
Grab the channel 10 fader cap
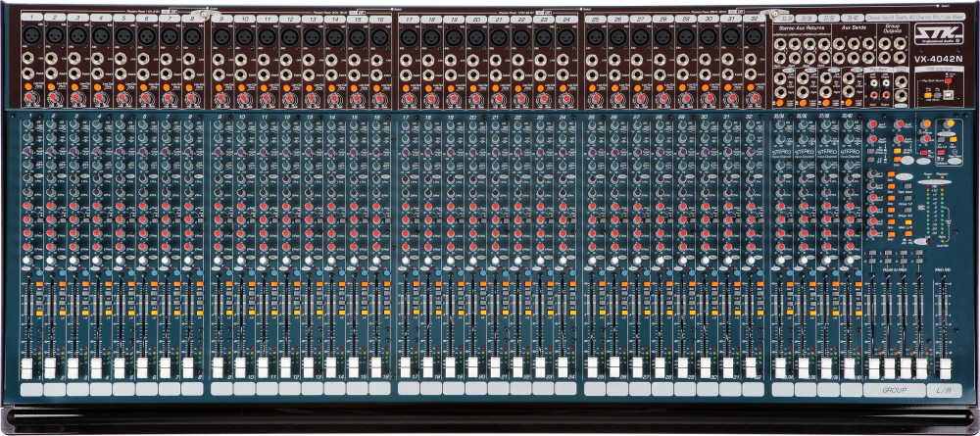[x=240, y=368]
